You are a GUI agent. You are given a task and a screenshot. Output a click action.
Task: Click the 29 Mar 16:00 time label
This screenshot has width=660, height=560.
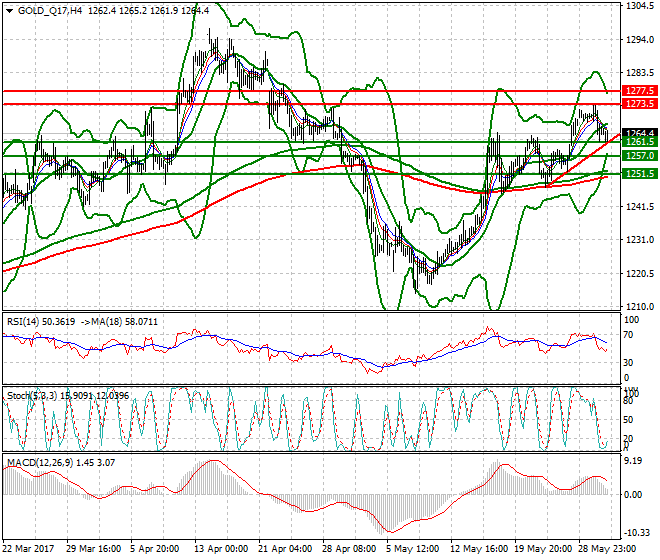click(x=94, y=549)
